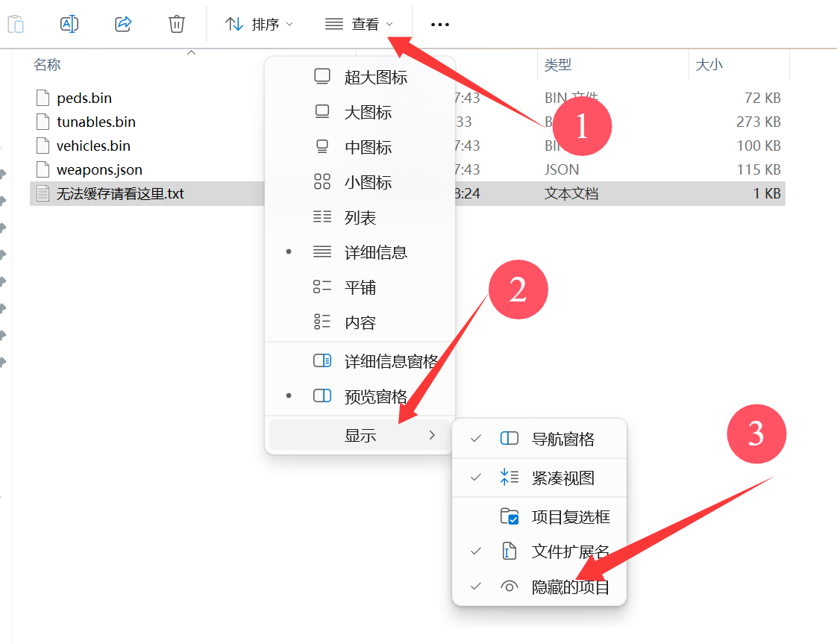Sort by the 名称 name column header

47,65
